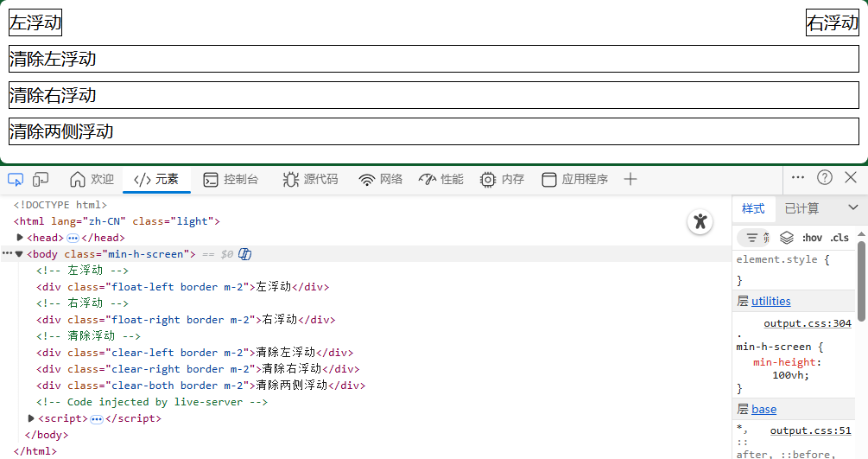Viewport: 868px width, 459px height.
Task: Click the 清除两侧浮动 box on the page
Action: [434, 131]
